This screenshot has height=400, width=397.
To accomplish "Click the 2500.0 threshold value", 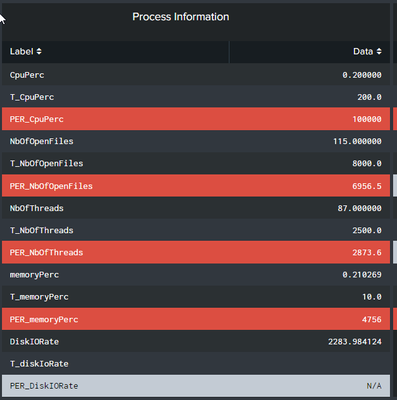I will pyautogui.click(x=367, y=230).
